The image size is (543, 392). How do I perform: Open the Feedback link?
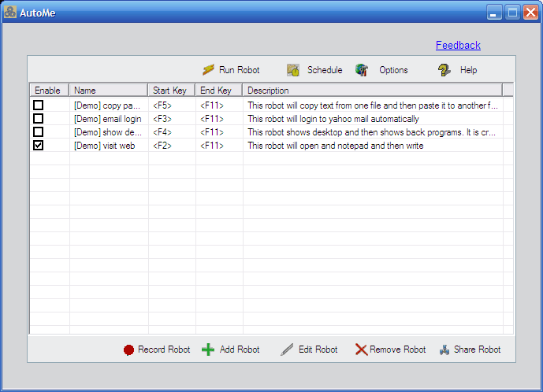click(x=458, y=46)
